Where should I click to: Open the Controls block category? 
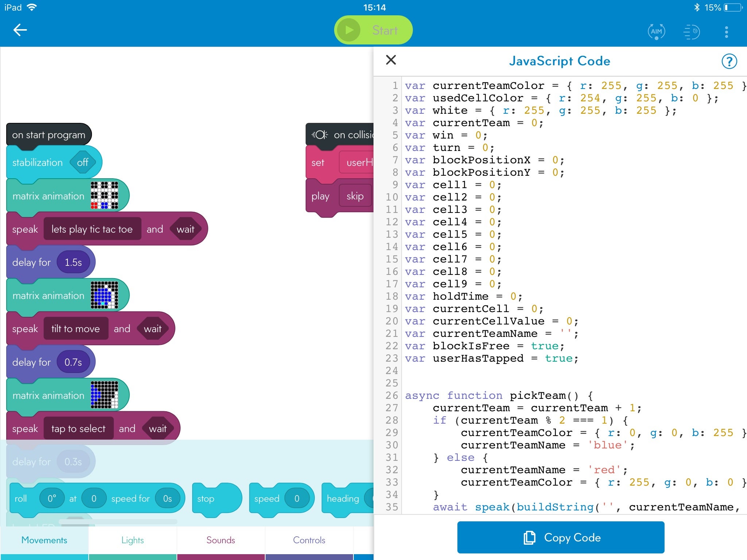point(309,540)
